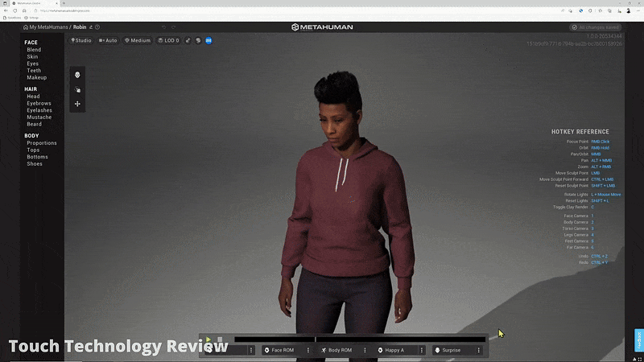The height and width of the screenshot is (362, 644).
Task: Open body Shoes section
Action: [x=35, y=164]
